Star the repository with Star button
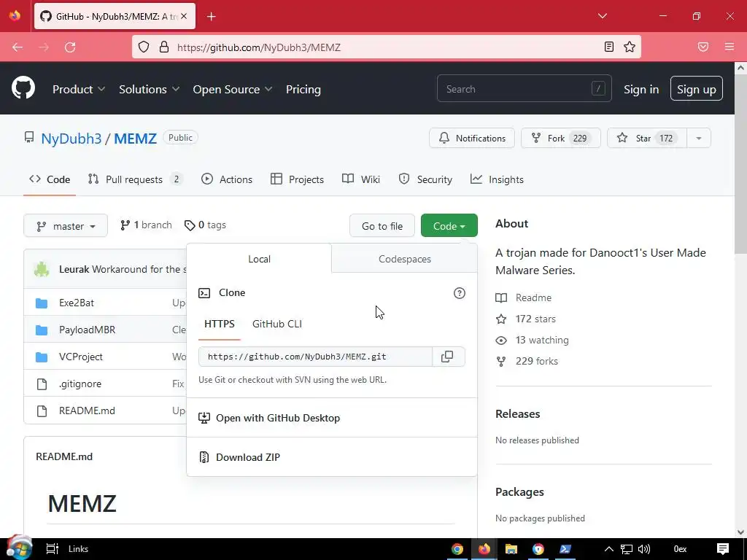The height and width of the screenshot is (560, 747). [647, 138]
